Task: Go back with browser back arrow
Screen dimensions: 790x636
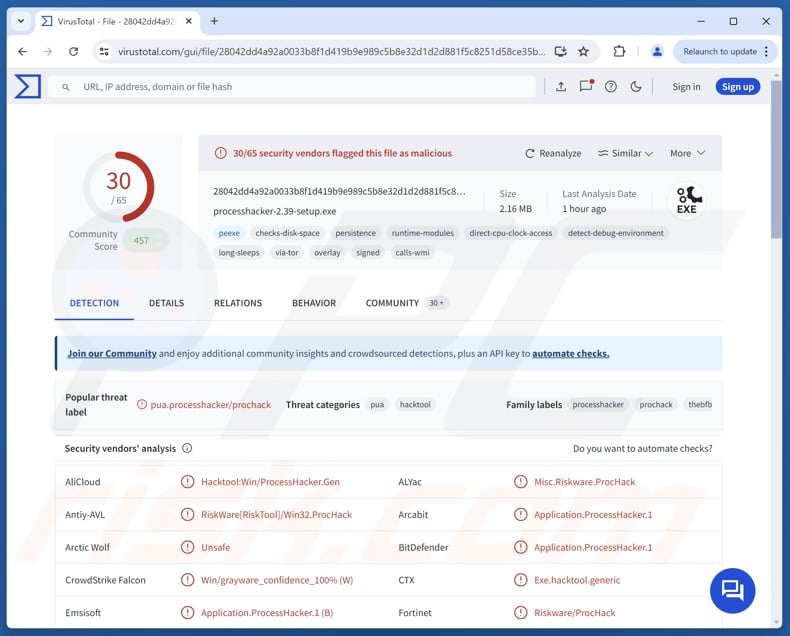Action: coord(22,51)
